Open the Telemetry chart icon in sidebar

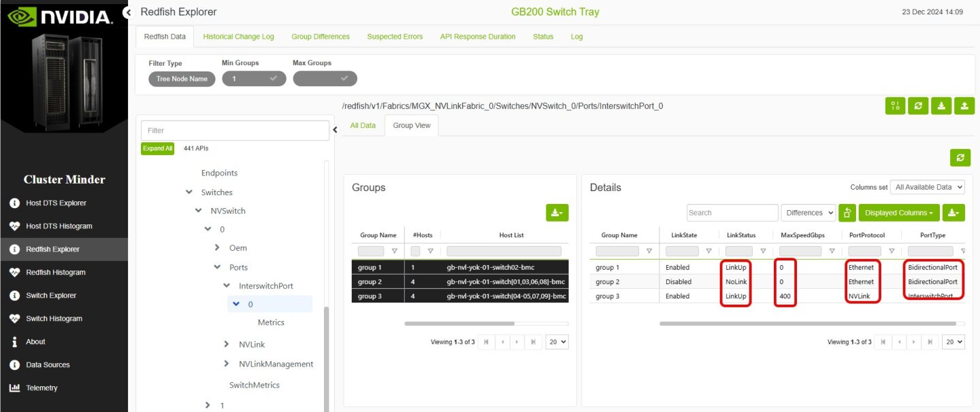tap(14, 388)
